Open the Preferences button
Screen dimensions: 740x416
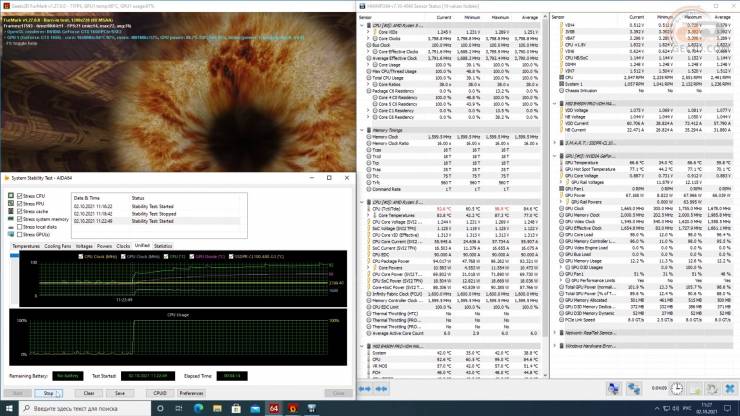(191, 393)
